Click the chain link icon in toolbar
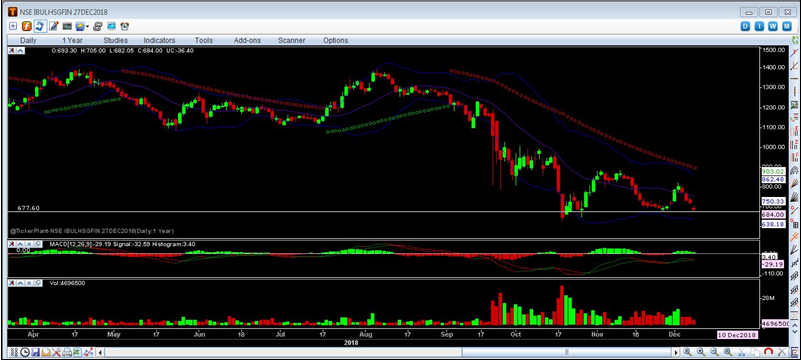Screen dimensions: 801x361 tap(98, 26)
